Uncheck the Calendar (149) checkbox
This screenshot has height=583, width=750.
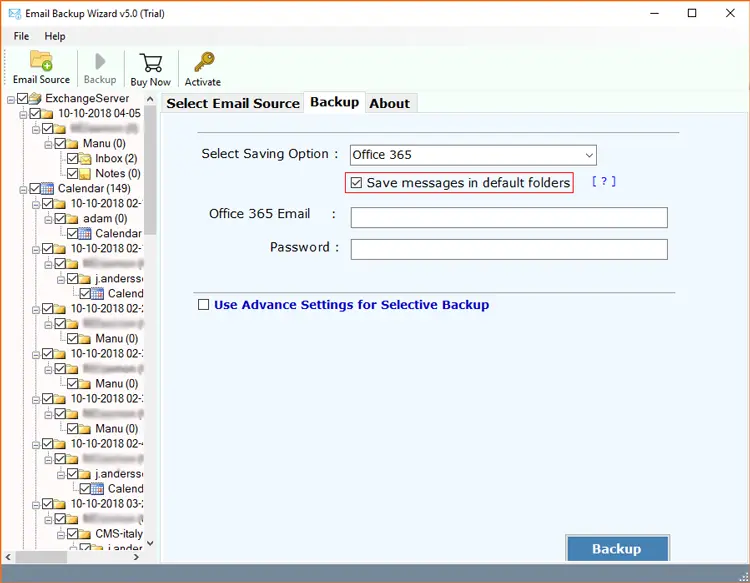35,188
